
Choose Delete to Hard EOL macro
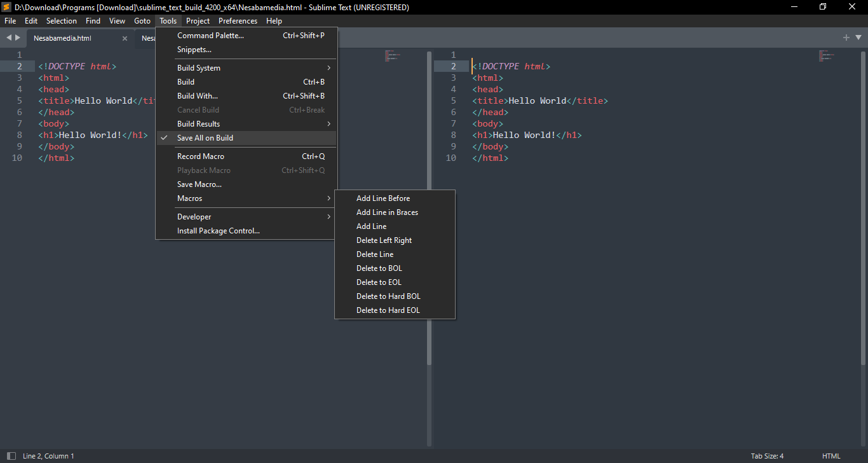388,310
